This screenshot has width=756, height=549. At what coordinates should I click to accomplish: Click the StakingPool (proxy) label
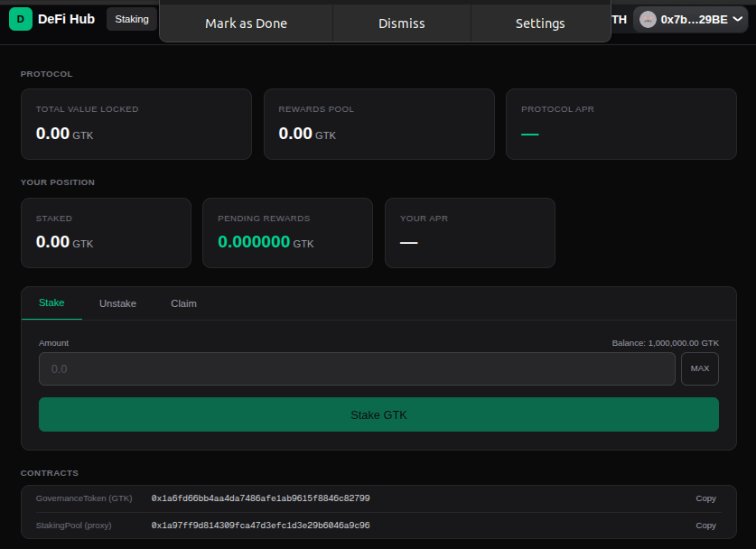[x=74, y=526]
